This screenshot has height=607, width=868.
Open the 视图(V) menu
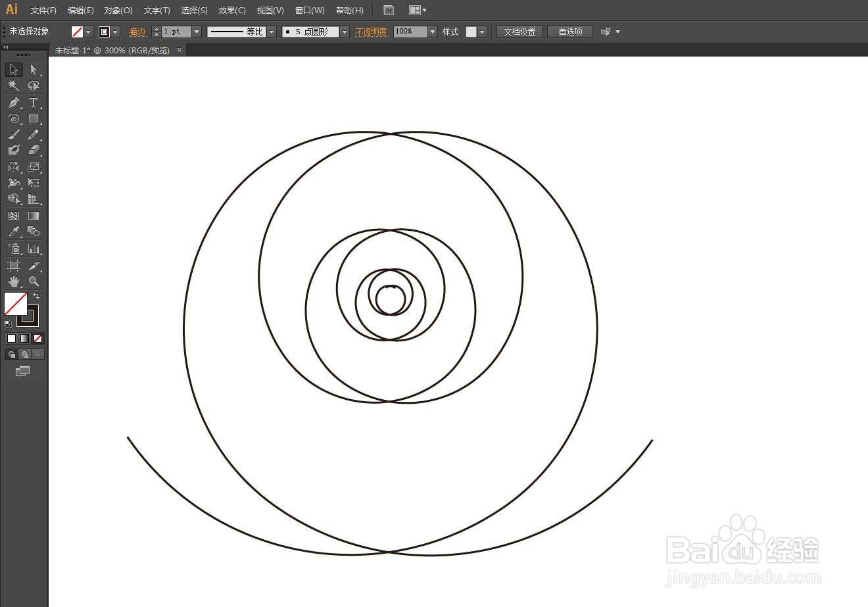click(270, 11)
